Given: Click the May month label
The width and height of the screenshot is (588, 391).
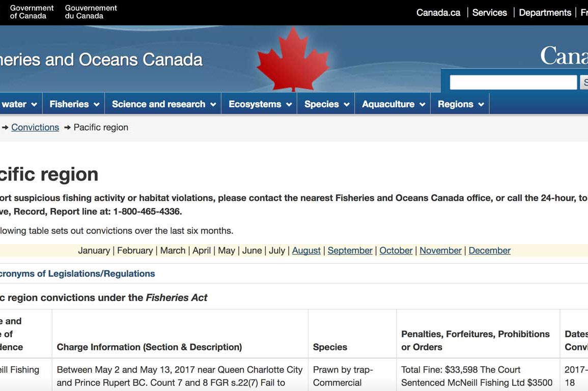Looking at the screenshot, I should 227,251.
